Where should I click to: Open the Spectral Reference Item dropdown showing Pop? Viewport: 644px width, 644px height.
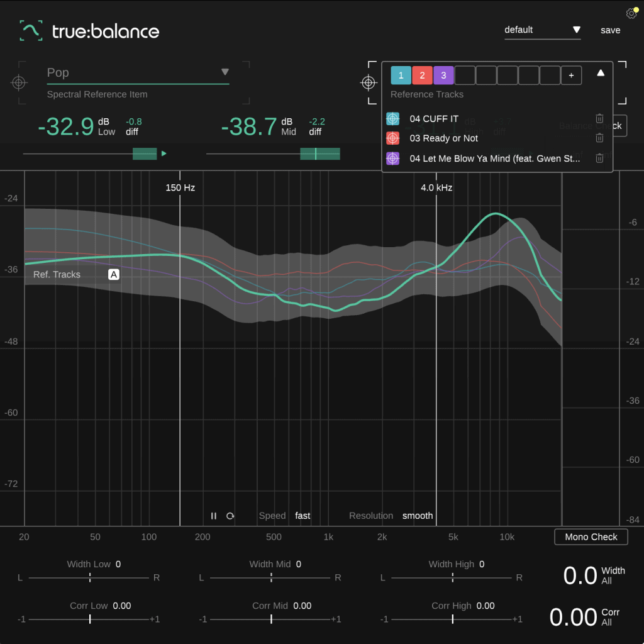point(225,72)
